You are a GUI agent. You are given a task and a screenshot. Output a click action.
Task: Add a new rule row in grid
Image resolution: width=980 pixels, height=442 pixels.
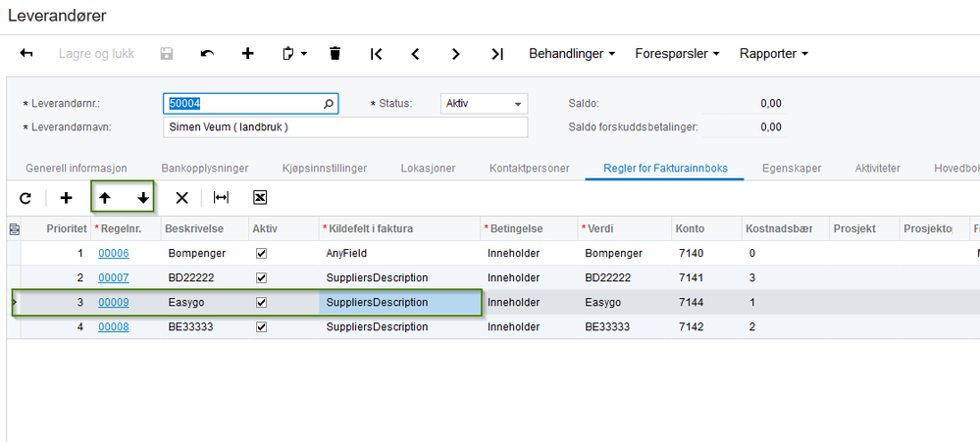[x=66, y=198]
